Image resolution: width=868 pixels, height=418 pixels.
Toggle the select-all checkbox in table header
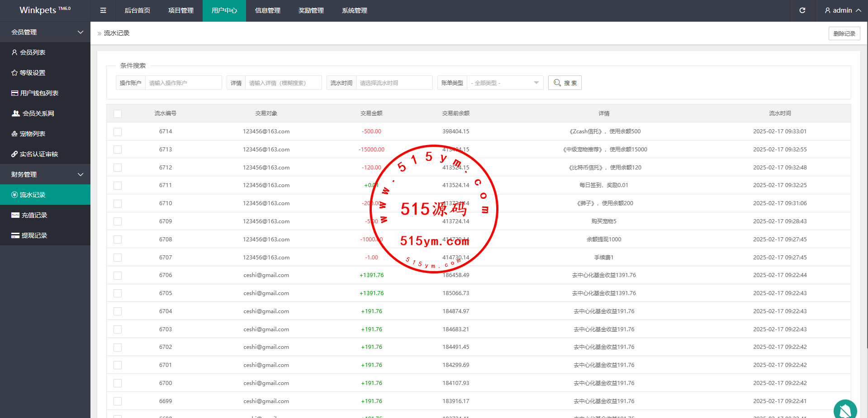pos(118,114)
